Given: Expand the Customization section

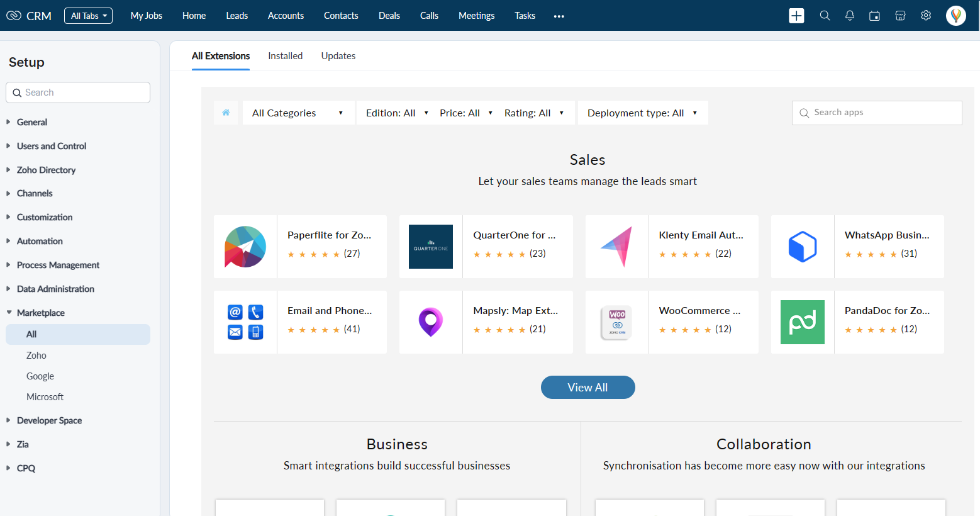Looking at the screenshot, I should click(x=45, y=217).
